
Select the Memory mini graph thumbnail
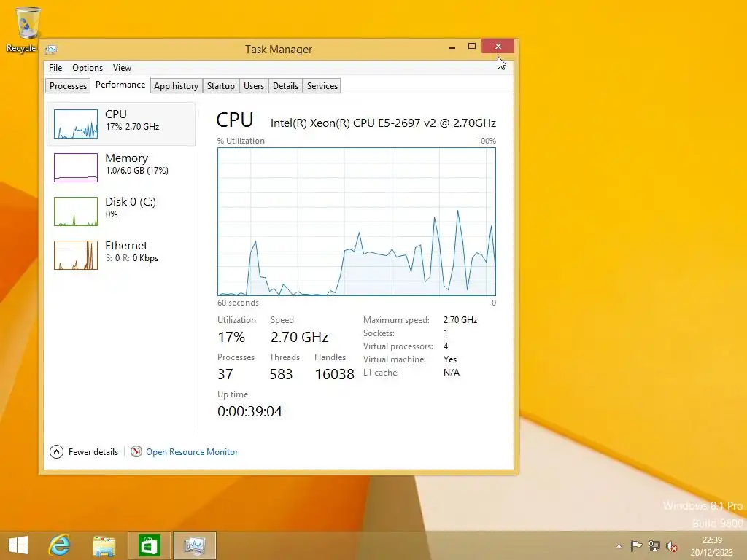coord(76,168)
